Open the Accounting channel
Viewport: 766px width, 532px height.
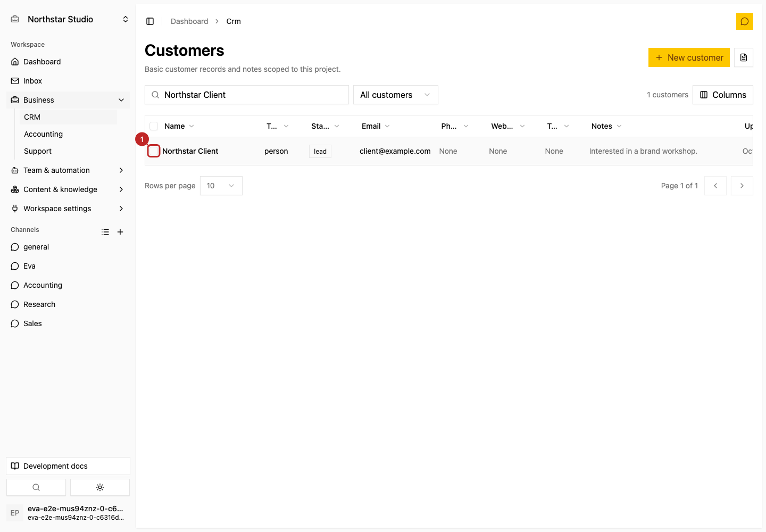[x=68, y=285]
